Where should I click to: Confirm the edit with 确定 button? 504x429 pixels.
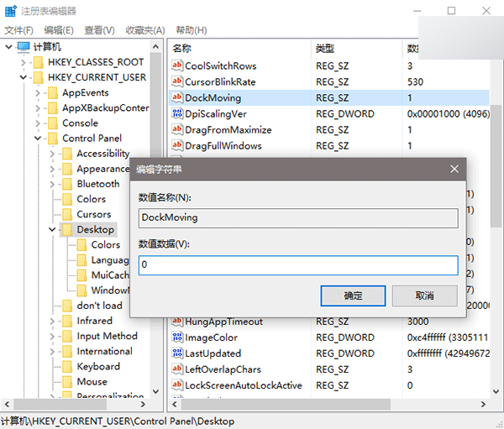point(353,296)
